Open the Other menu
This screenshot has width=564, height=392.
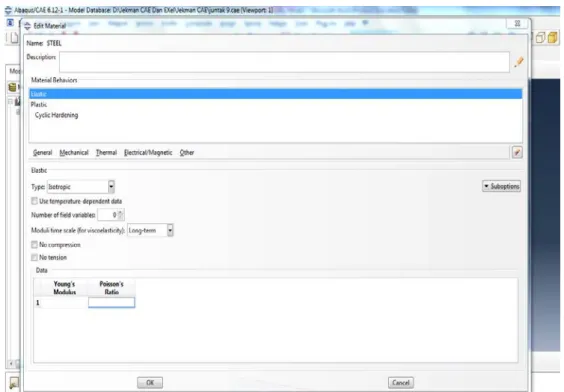[x=187, y=152]
